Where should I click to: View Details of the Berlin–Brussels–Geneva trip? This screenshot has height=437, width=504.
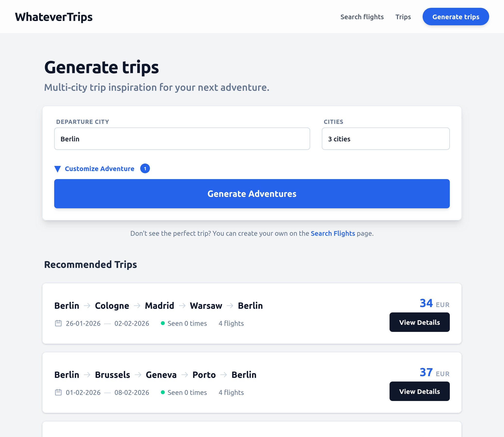[x=419, y=391]
